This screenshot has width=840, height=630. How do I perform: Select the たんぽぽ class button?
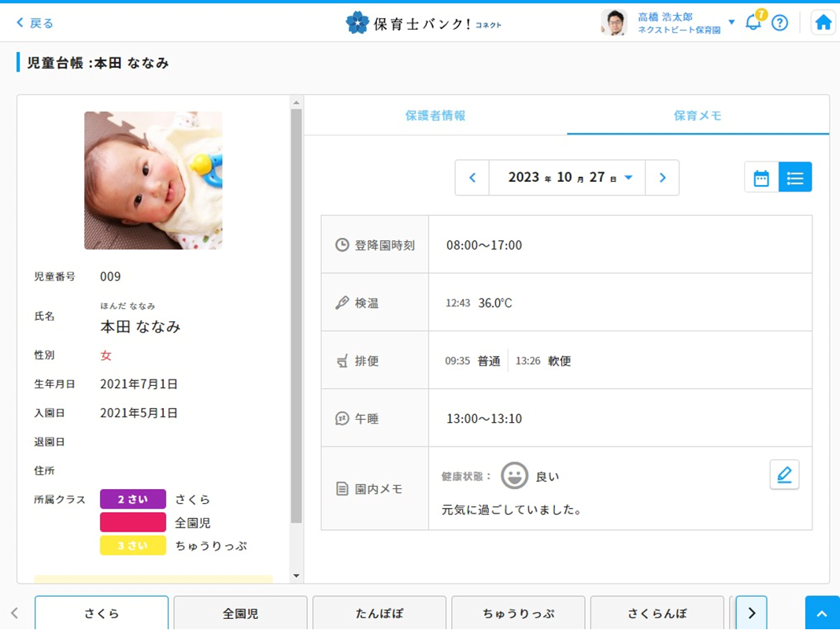(x=379, y=613)
